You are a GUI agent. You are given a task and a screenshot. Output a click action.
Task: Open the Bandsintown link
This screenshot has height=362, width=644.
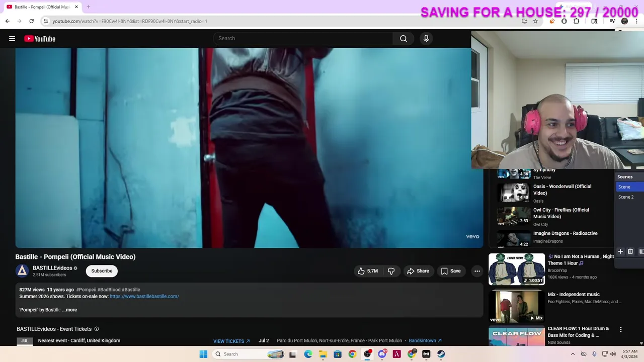(425, 340)
